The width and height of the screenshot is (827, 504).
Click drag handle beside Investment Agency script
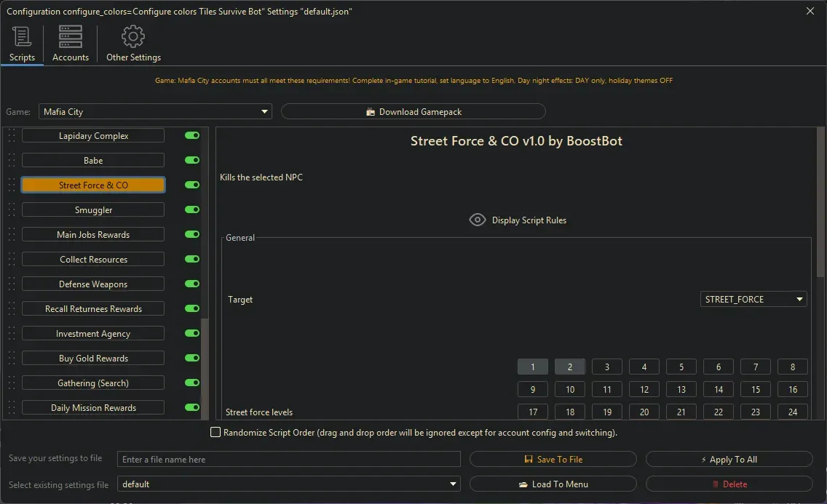11,334
